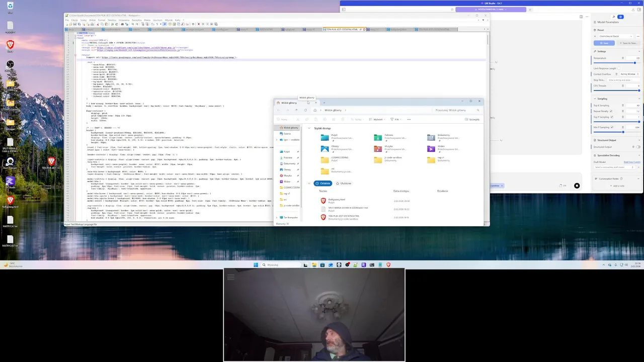Screen dimensions: 644x362
Task: Click the Save As New button
Action: click(x=628, y=43)
